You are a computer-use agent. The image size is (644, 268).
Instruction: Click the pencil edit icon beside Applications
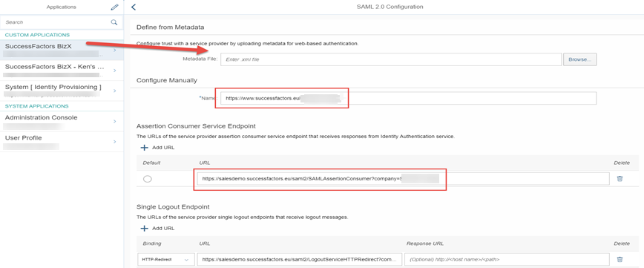pos(114,7)
